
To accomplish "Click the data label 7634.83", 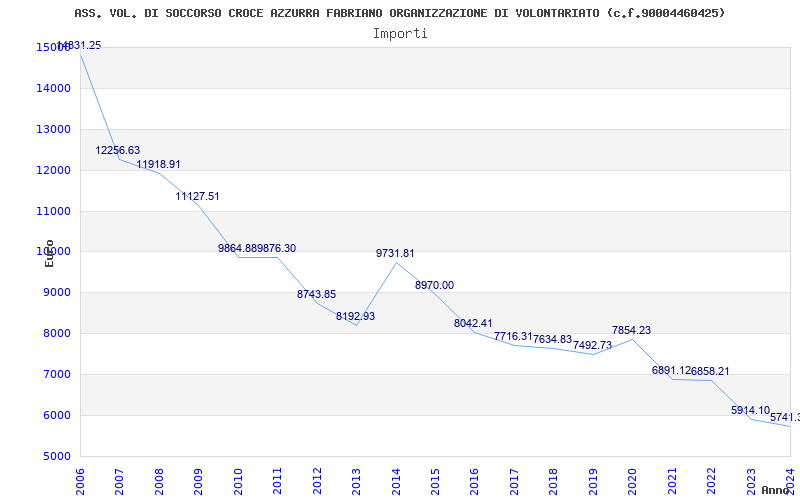I will point(553,340).
